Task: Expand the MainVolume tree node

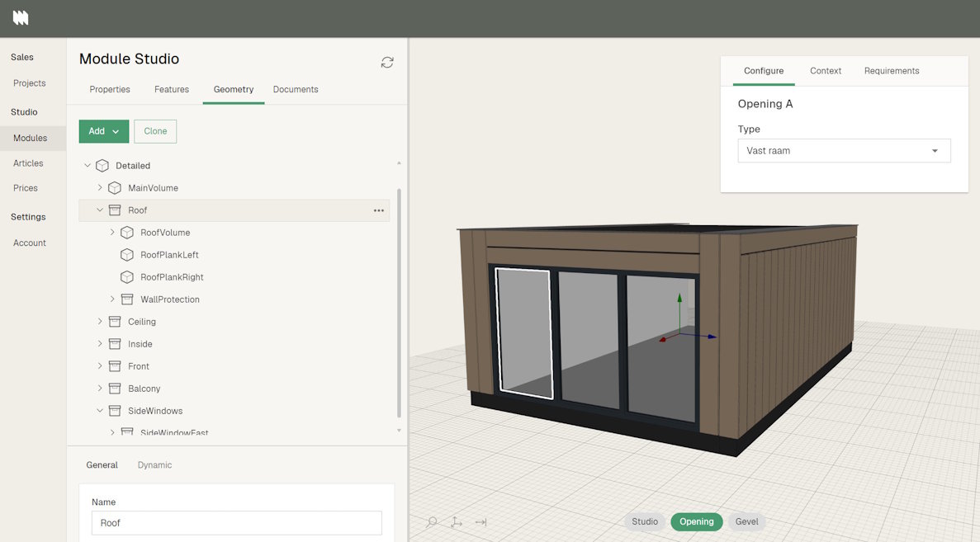Action: [100, 188]
